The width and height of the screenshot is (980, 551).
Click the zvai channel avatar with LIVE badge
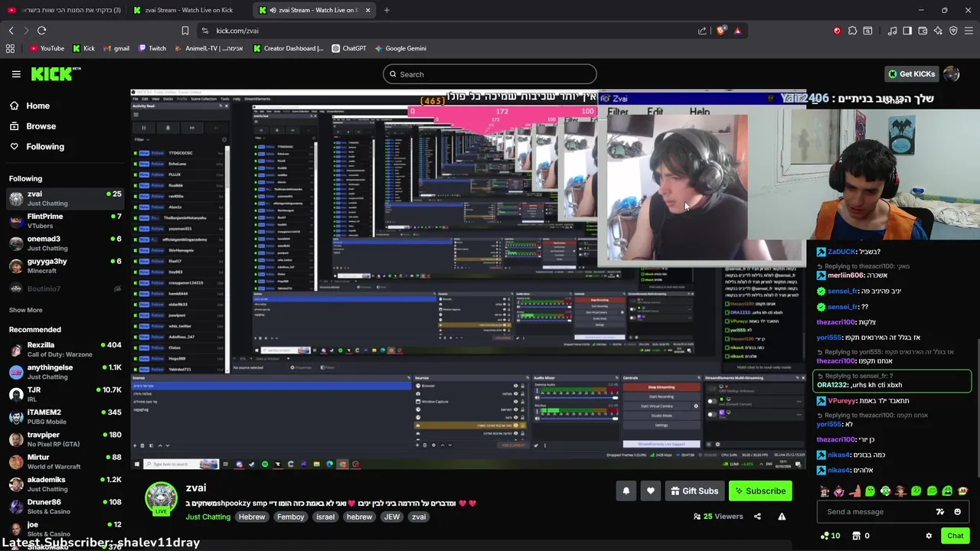click(161, 499)
